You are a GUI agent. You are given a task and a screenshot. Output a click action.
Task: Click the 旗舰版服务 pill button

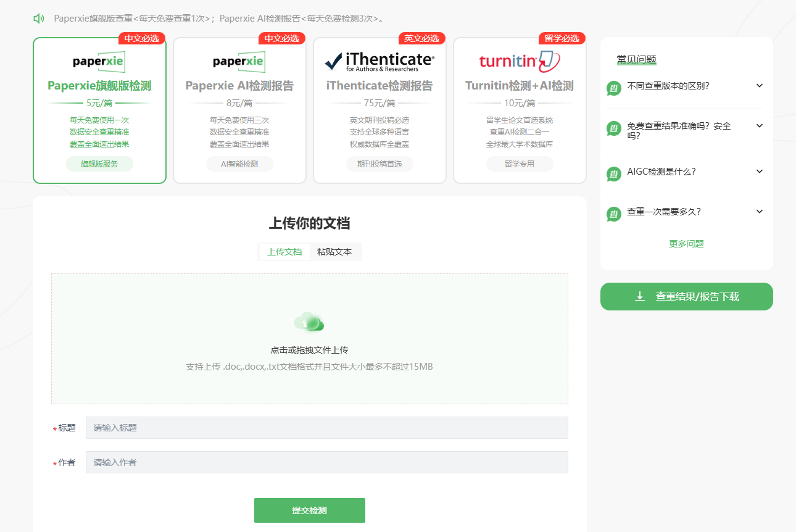point(99,164)
